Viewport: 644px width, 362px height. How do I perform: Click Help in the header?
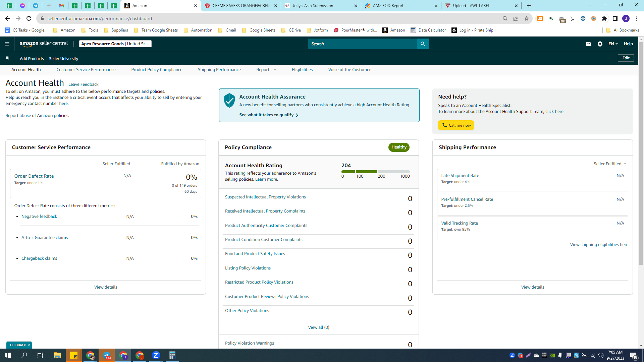point(628,44)
